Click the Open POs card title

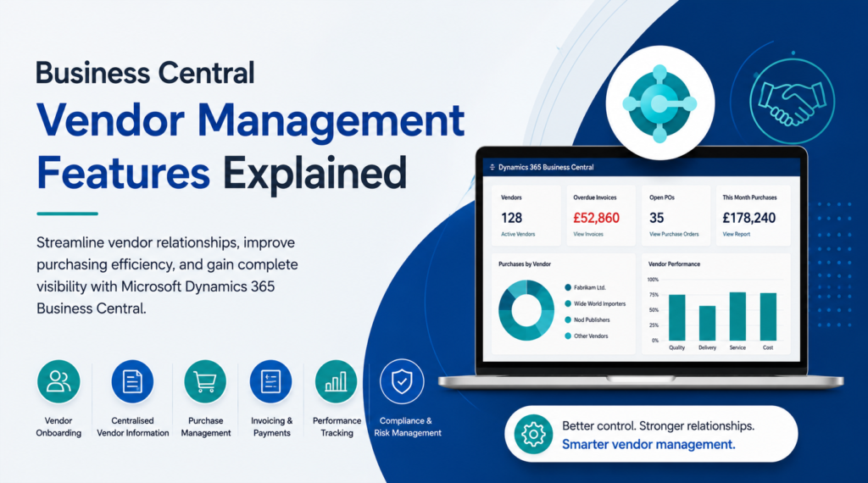tap(662, 197)
